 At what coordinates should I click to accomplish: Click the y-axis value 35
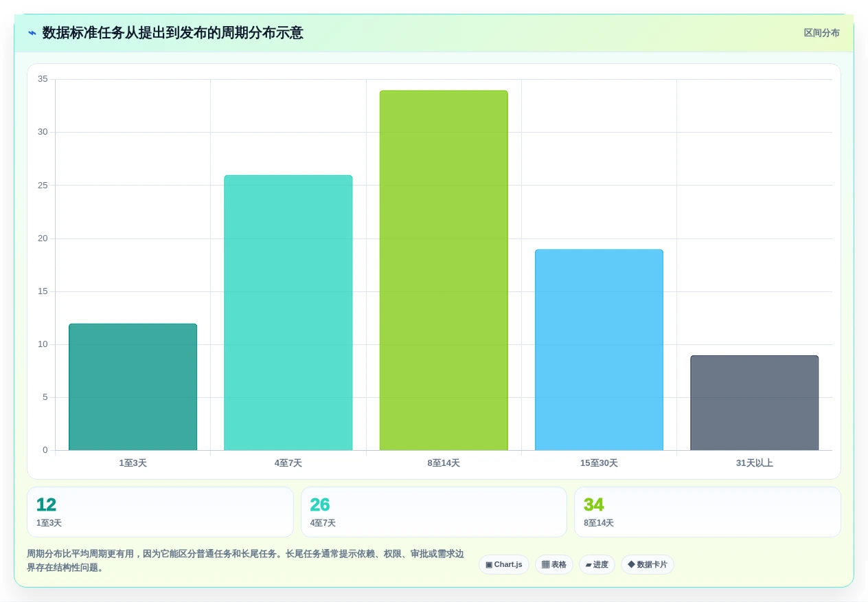(x=43, y=79)
